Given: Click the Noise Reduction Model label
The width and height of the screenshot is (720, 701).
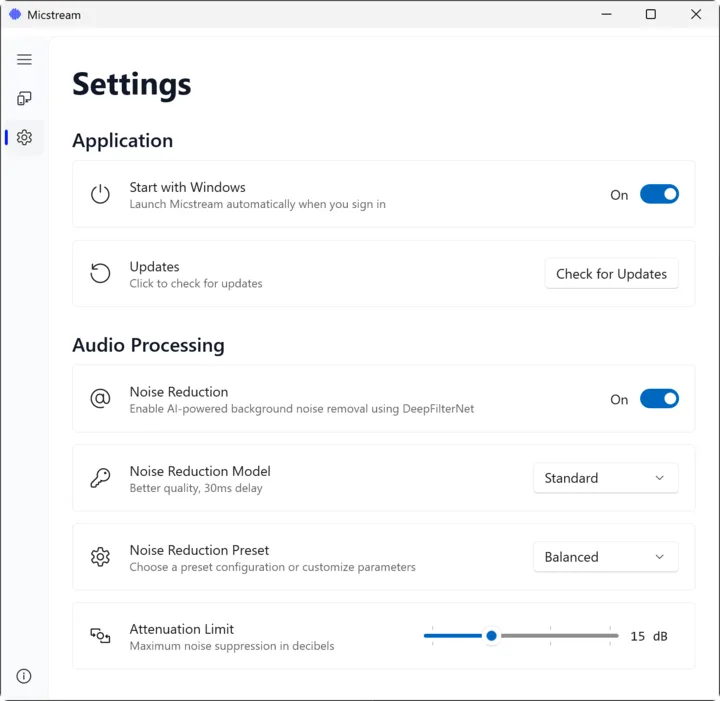Looking at the screenshot, I should (x=200, y=471).
